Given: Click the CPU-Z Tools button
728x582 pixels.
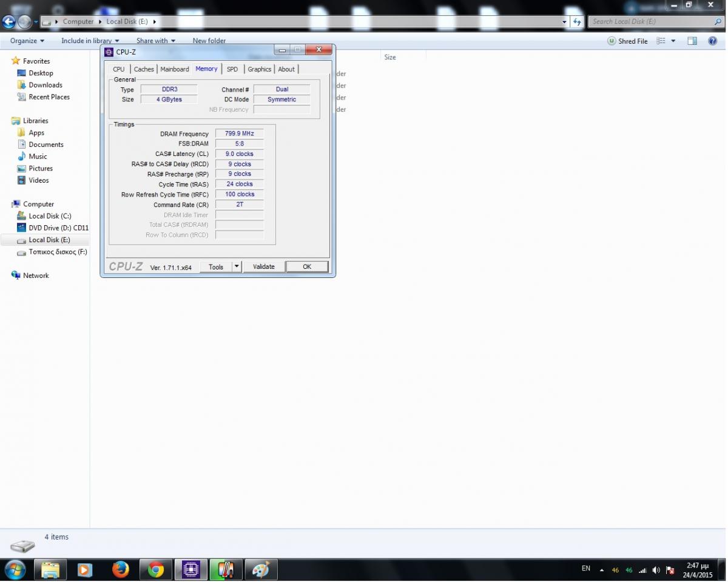Looking at the screenshot, I should click(x=216, y=267).
